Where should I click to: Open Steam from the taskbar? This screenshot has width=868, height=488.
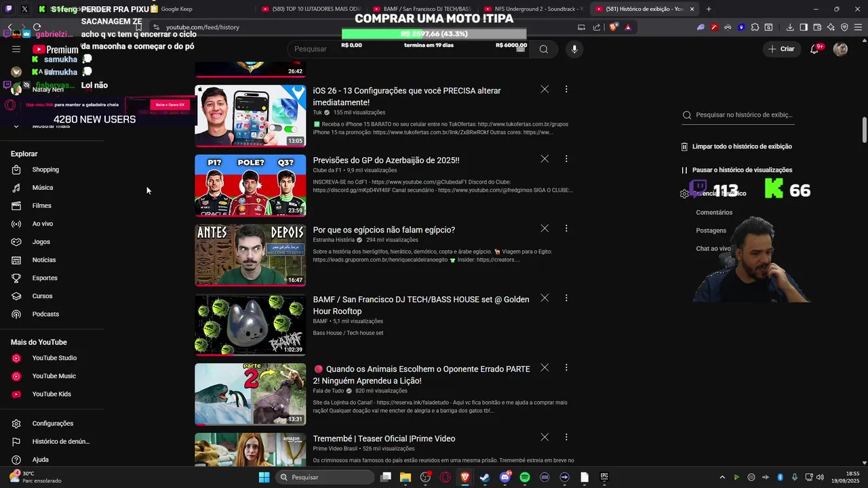coord(485,477)
